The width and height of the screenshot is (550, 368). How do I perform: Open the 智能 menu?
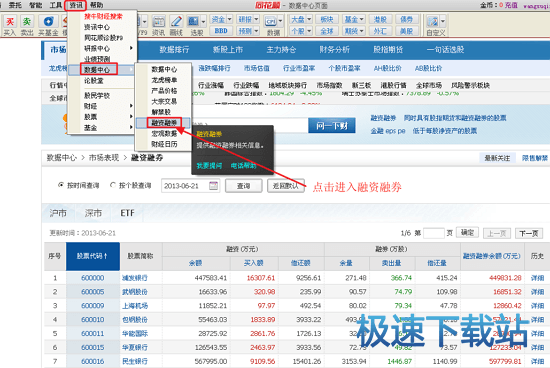point(35,5)
